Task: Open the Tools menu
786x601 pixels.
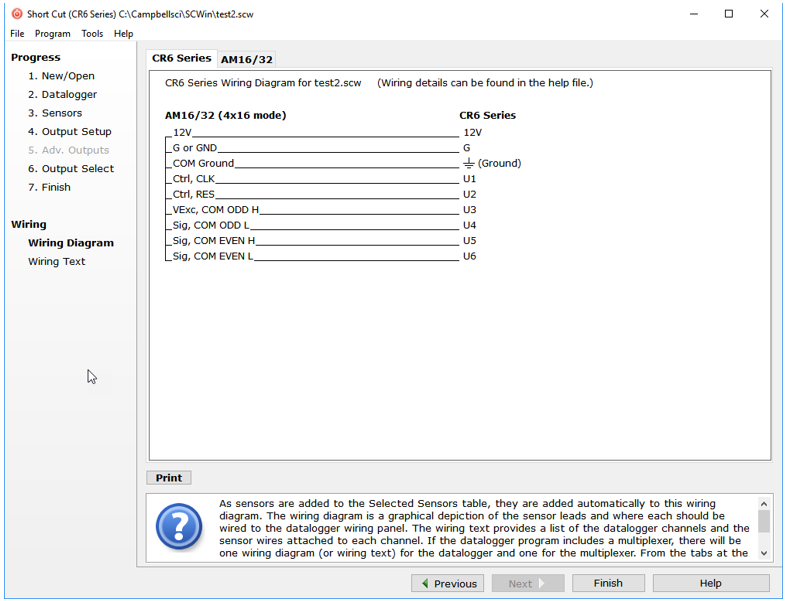Action: tap(92, 34)
